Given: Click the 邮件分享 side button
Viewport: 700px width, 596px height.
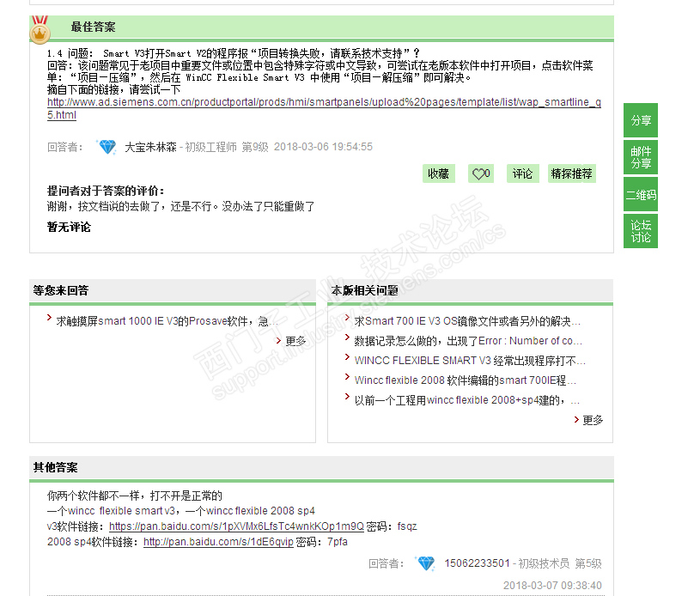Looking at the screenshot, I should [x=641, y=157].
